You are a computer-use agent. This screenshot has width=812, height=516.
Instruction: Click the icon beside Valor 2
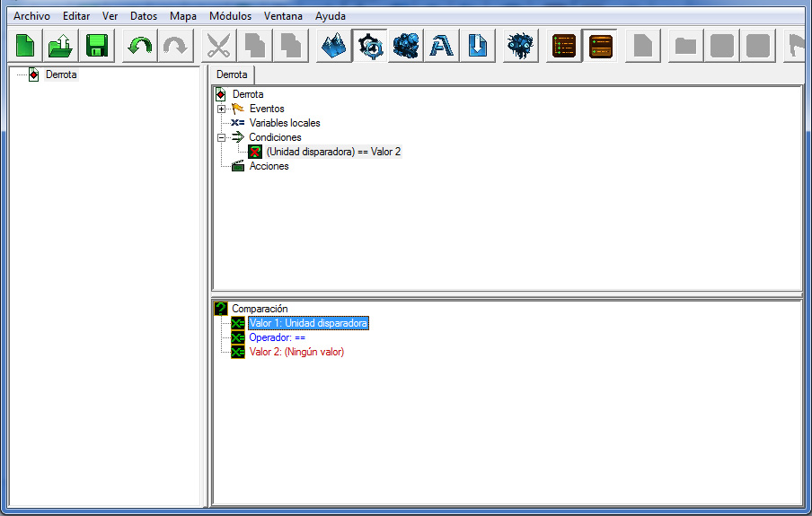[238, 353]
